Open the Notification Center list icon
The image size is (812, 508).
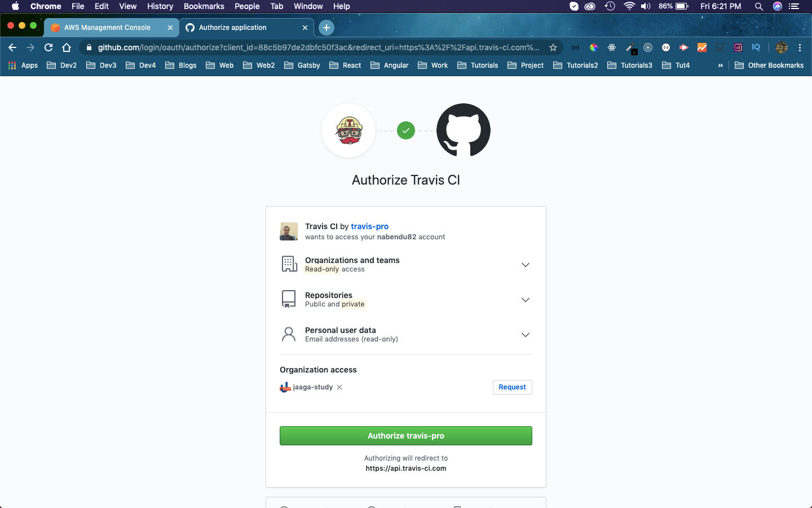(794, 6)
